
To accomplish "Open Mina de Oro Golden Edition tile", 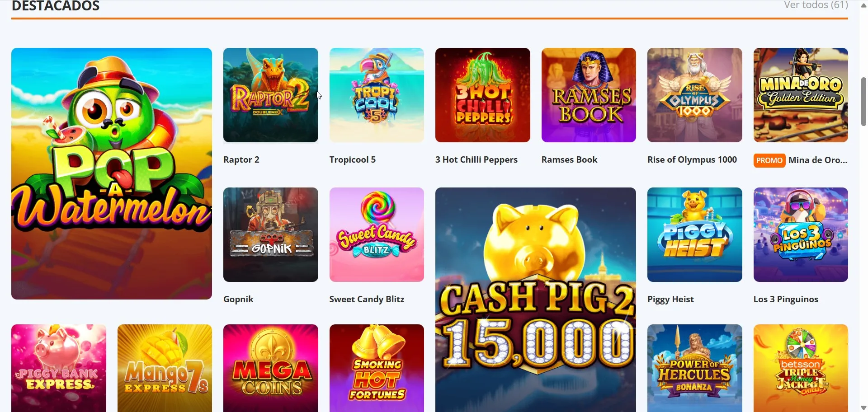I will pos(801,95).
